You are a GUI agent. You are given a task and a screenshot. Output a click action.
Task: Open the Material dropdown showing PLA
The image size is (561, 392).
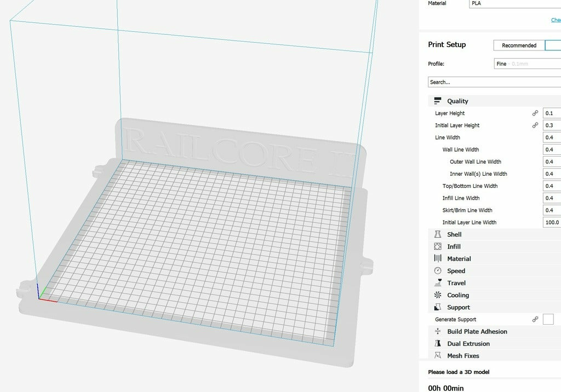515,4
